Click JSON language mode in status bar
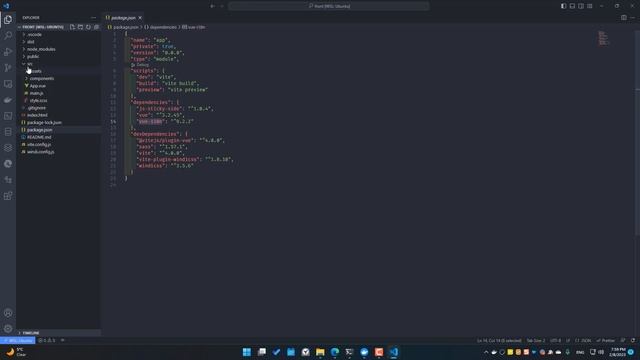This screenshot has height=360, width=640. 583,340
